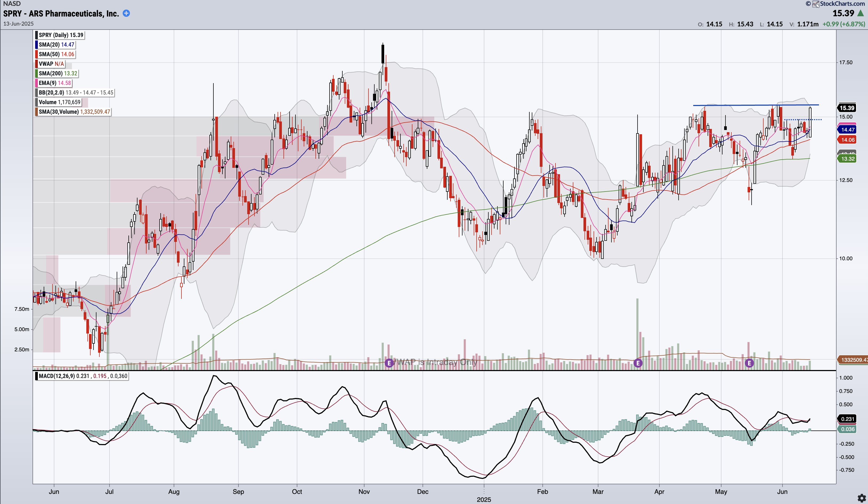Click the large 15.39 header price
Screen dimensions: 868x504
point(843,13)
